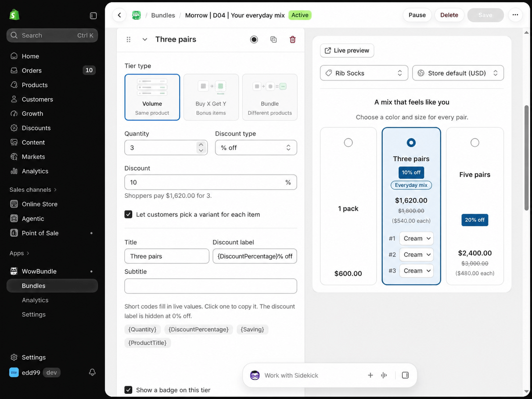Open WowBundle Settings submenu item
Viewport: 532px width, 399px height.
(x=52, y=314)
